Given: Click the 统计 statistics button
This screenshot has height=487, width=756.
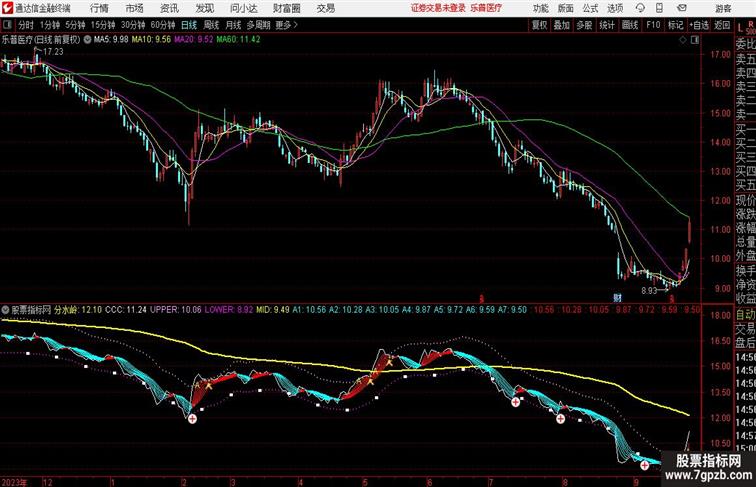Looking at the screenshot, I should (607, 25).
